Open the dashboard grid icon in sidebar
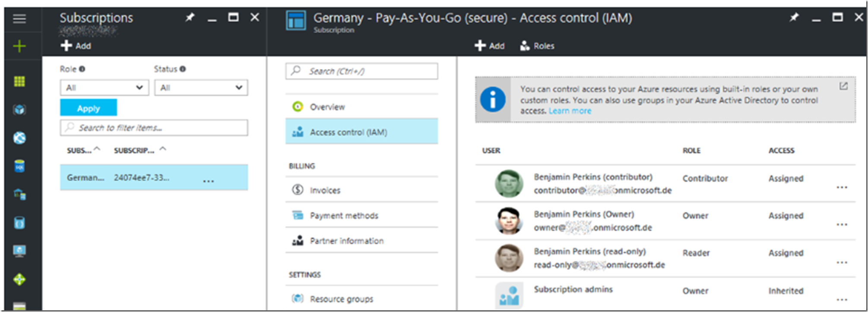This screenshot has height=312, width=868. (19, 82)
